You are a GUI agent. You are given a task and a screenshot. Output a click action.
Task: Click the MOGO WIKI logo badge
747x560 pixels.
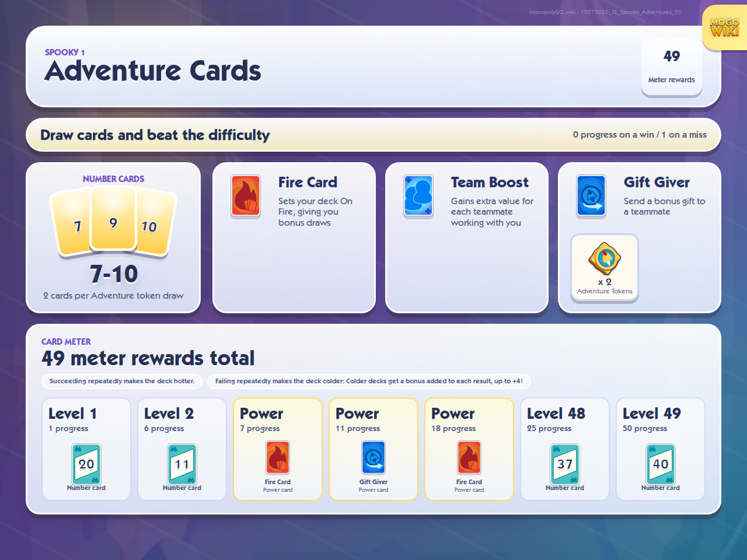pyautogui.click(x=724, y=27)
